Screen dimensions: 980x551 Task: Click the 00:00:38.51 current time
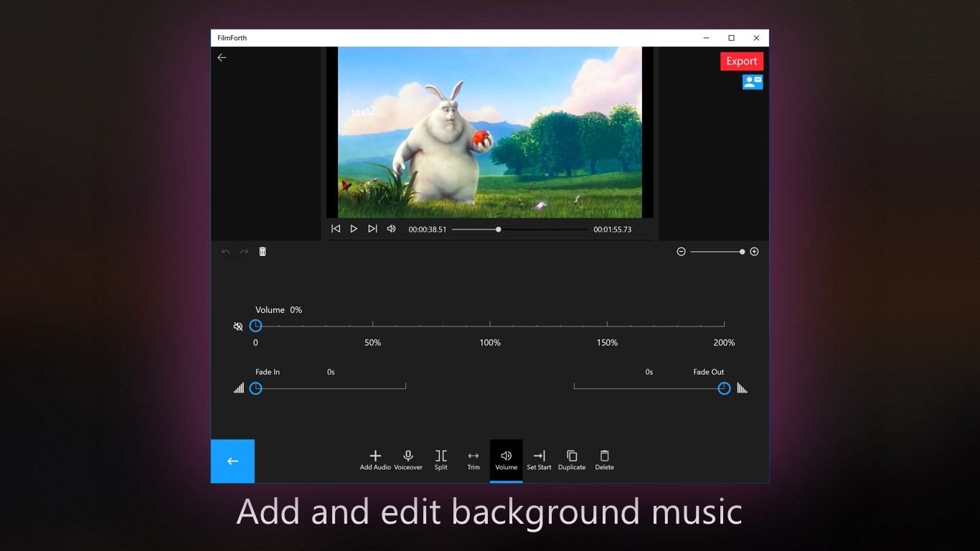tap(428, 230)
